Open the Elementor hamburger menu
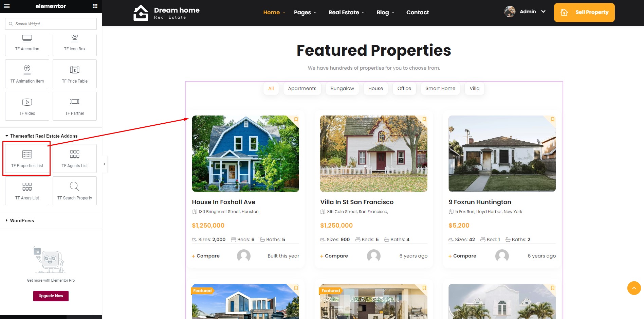 (x=7, y=6)
